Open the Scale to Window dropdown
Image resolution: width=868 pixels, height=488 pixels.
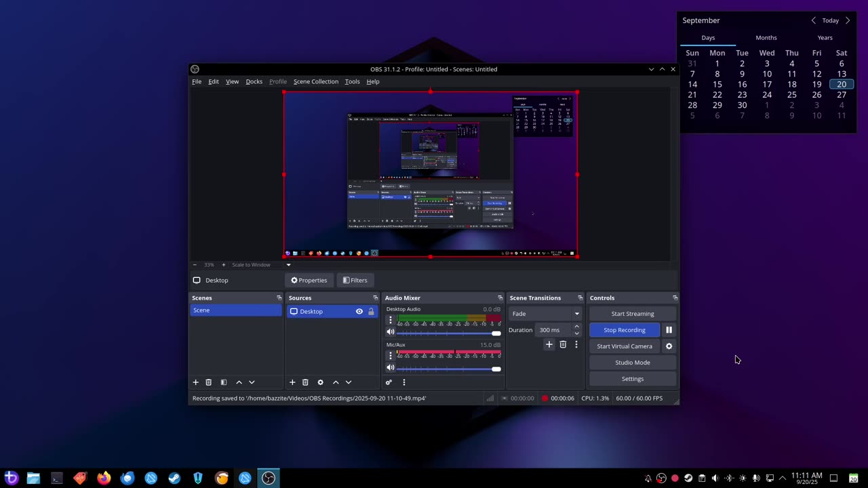pos(288,265)
